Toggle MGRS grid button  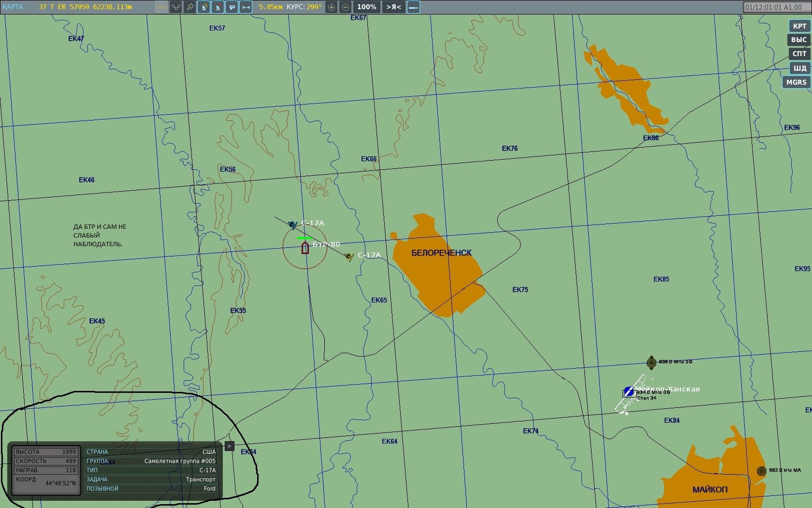click(x=796, y=82)
